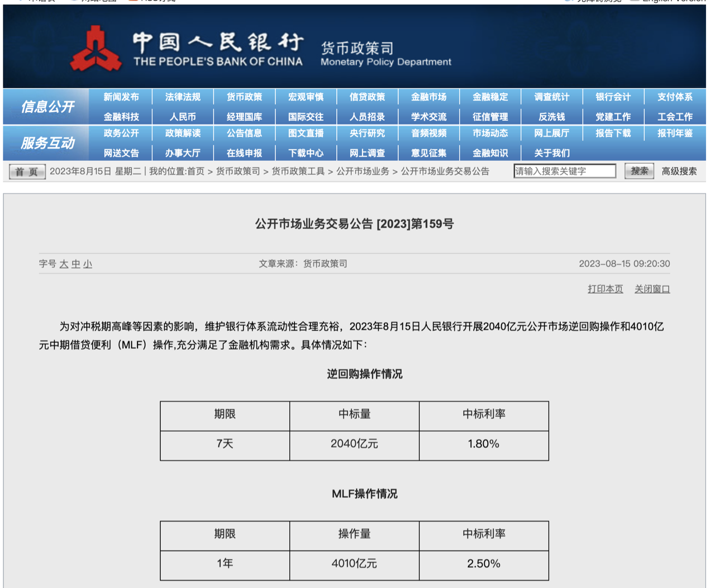Click the 首页 home button
715x588 pixels.
[x=27, y=171]
